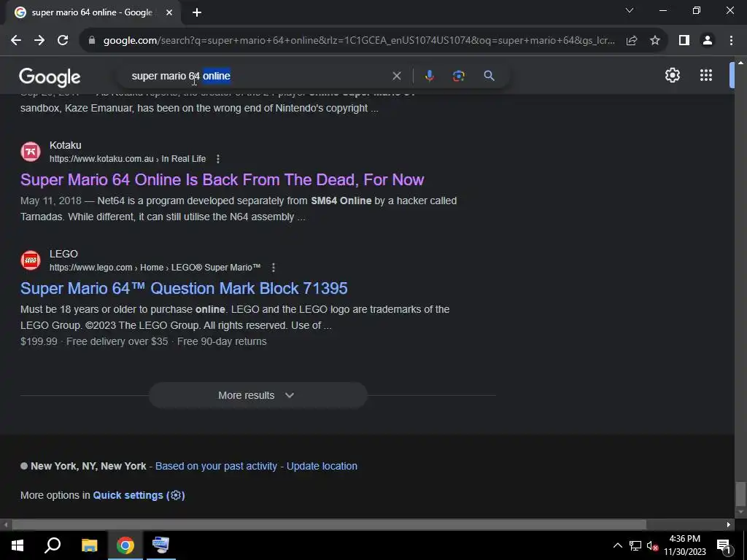Click LEGO URL breadcrumb text
This screenshot has height=560, width=747.
(155, 268)
